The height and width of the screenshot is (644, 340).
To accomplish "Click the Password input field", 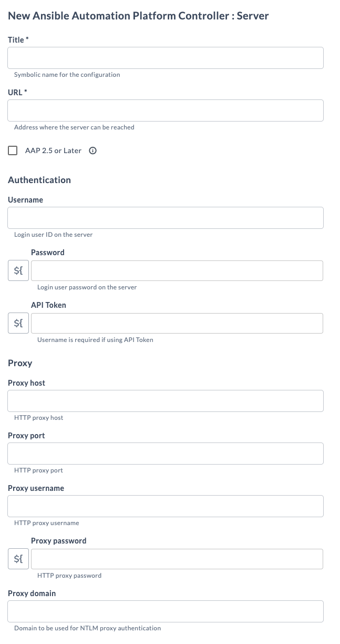I will [177, 271].
